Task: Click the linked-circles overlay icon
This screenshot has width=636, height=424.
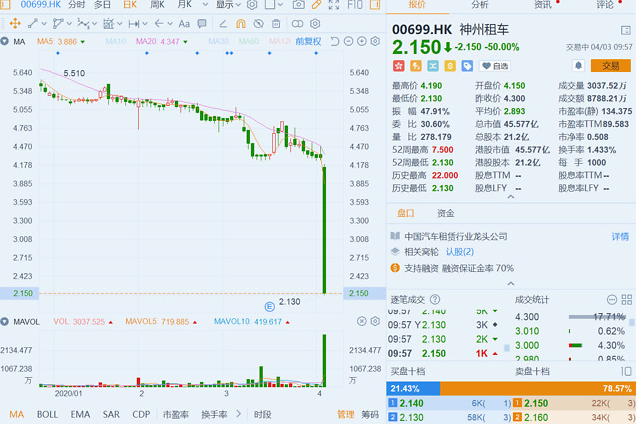Action: pyautogui.click(x=297, y=24)
